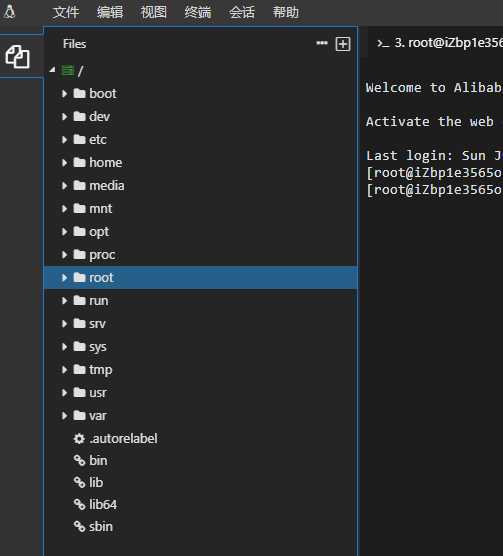Screen dimensions: 503x556
Task: Click the Files panel more options icon
Action: click(x=322, y=43)
